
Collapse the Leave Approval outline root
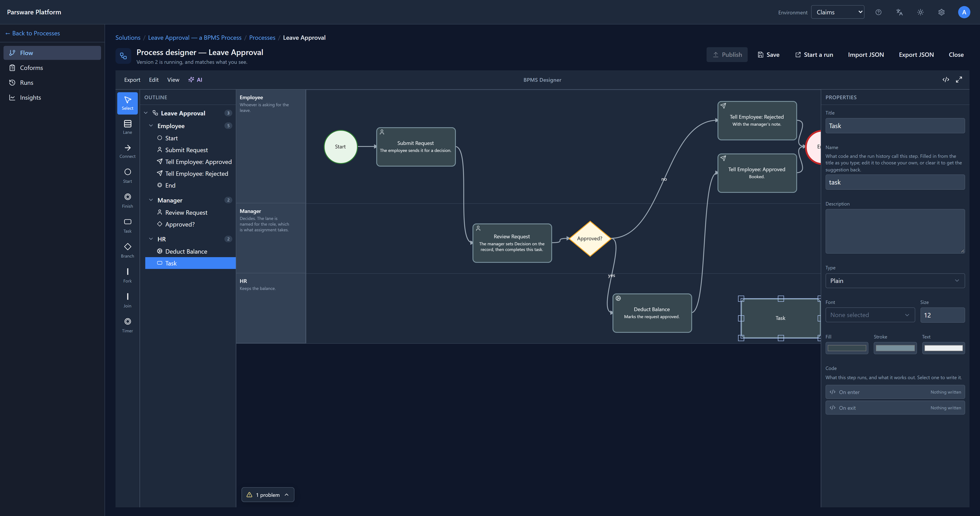click(x=146, y=113)
